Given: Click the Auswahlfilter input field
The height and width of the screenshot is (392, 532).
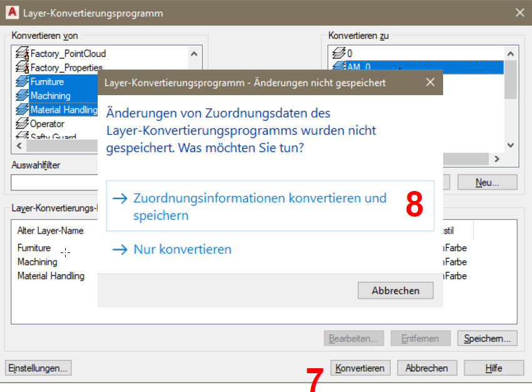Looking at the screenshot, I should click(x=54, y=183).
